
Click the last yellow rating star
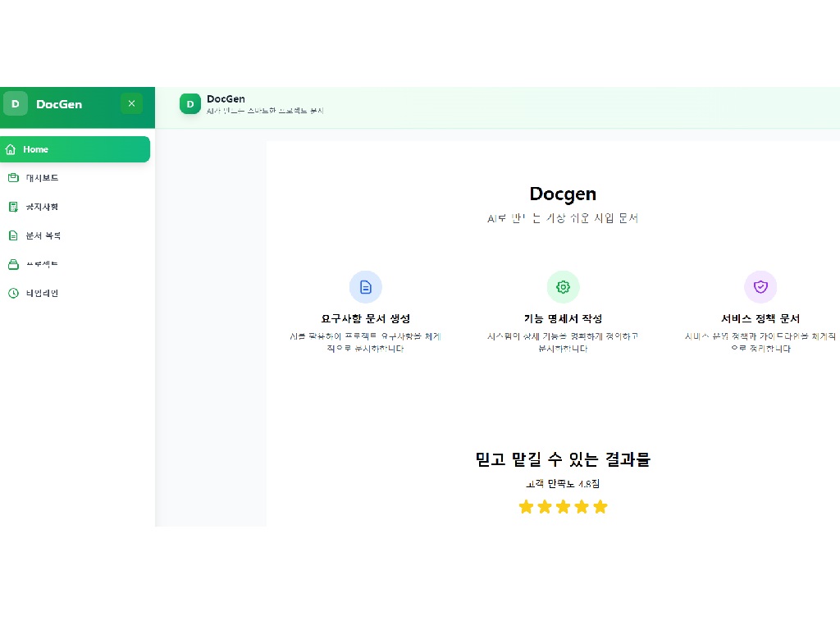pyautogui.click(x=600, y=507)
